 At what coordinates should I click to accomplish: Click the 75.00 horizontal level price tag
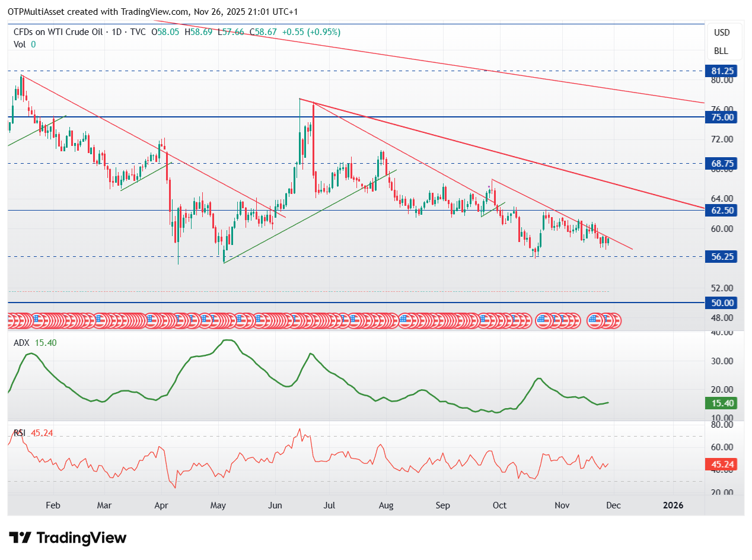coord(721,117)
